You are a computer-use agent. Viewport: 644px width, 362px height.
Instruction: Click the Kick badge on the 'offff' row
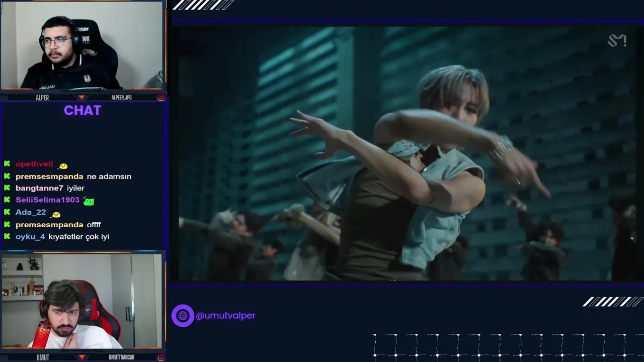(x=7, y=224)
